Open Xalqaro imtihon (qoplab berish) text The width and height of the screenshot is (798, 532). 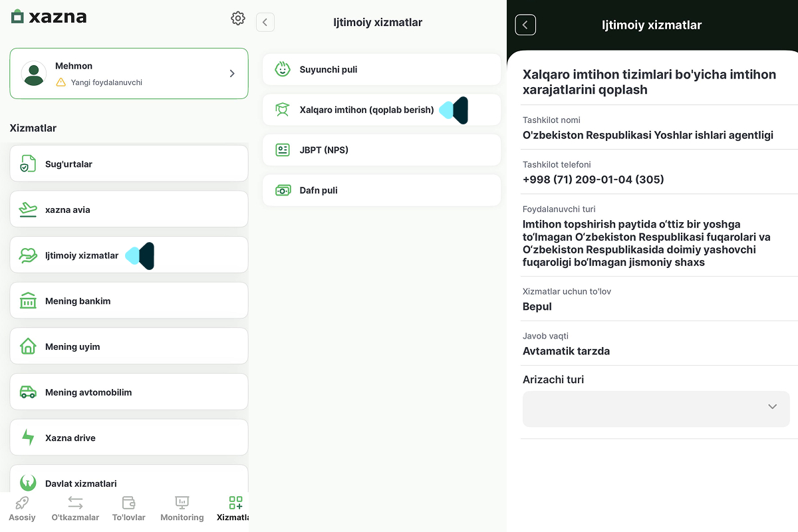(x=366, y=110)
